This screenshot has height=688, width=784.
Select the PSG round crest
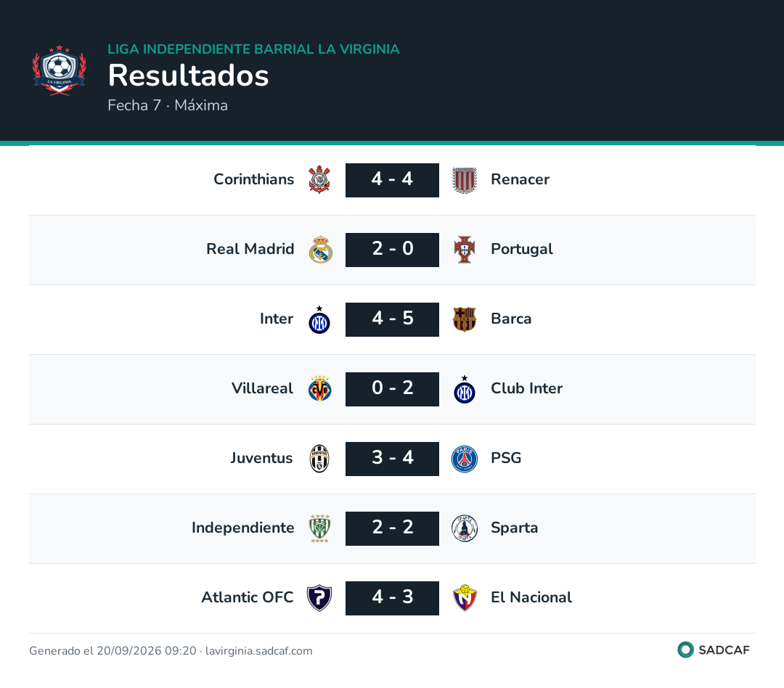point(465,459)
